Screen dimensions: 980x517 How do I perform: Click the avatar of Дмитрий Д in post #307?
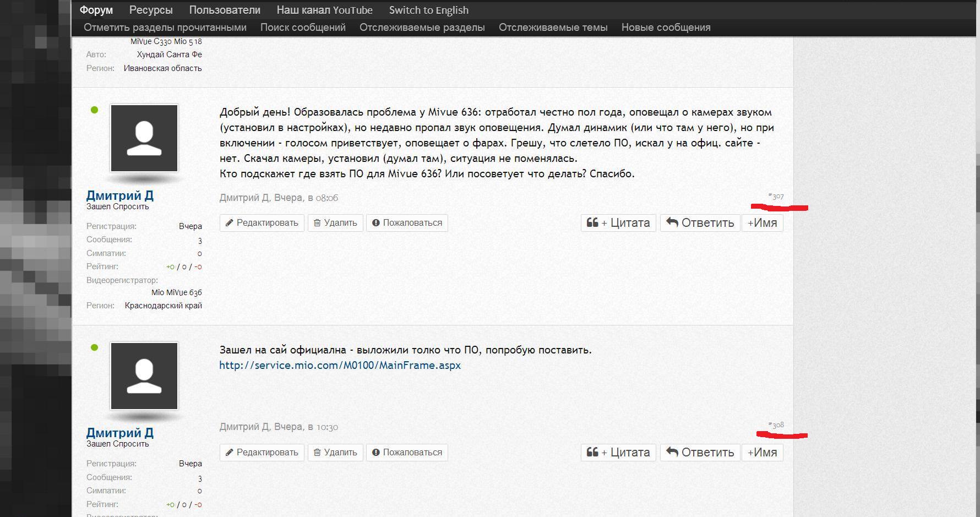click(144, 138)
